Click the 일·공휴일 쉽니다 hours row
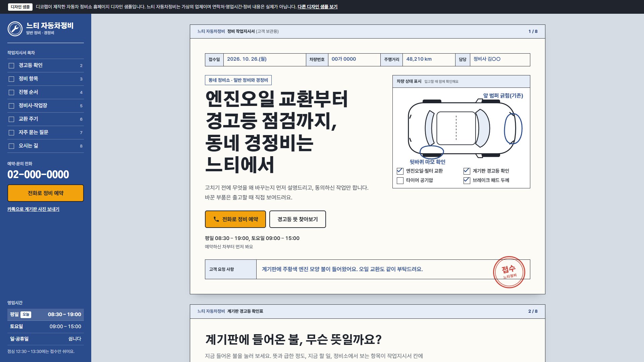 pos(46,339)
